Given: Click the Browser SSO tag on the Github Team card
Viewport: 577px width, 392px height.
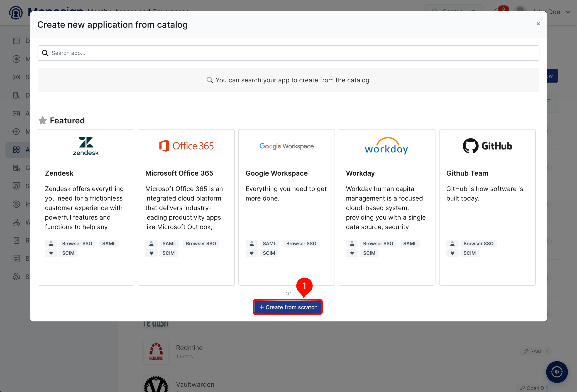Looking at the screenshot, I should click(478, 244).
